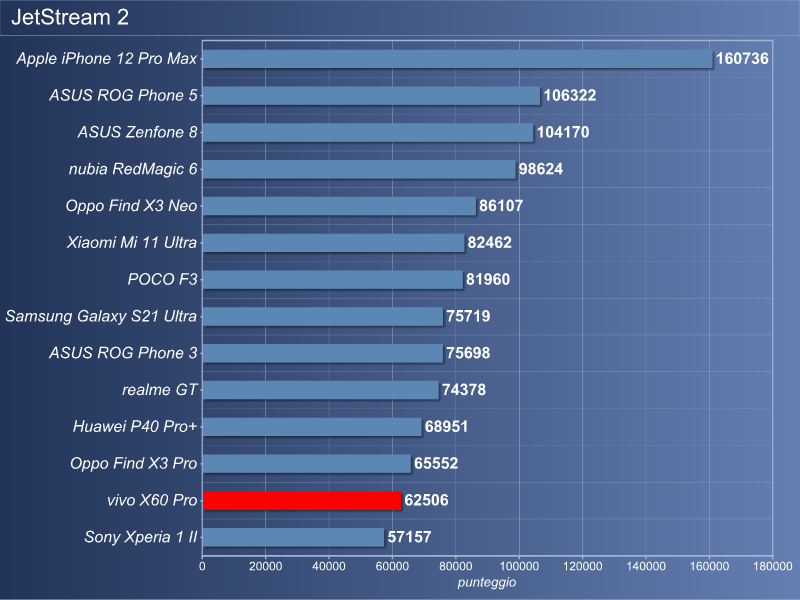Click the Sony Xperia 1 II bar
Image resolution: width=800 pixels, height=600 pixels.
293,537
